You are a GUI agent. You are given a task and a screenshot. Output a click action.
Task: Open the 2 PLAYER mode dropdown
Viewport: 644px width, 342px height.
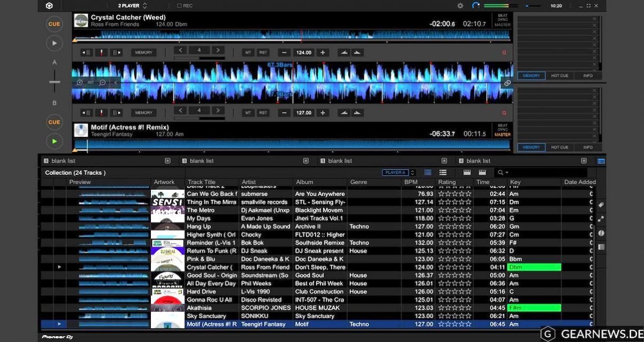(x=132, y=5)
